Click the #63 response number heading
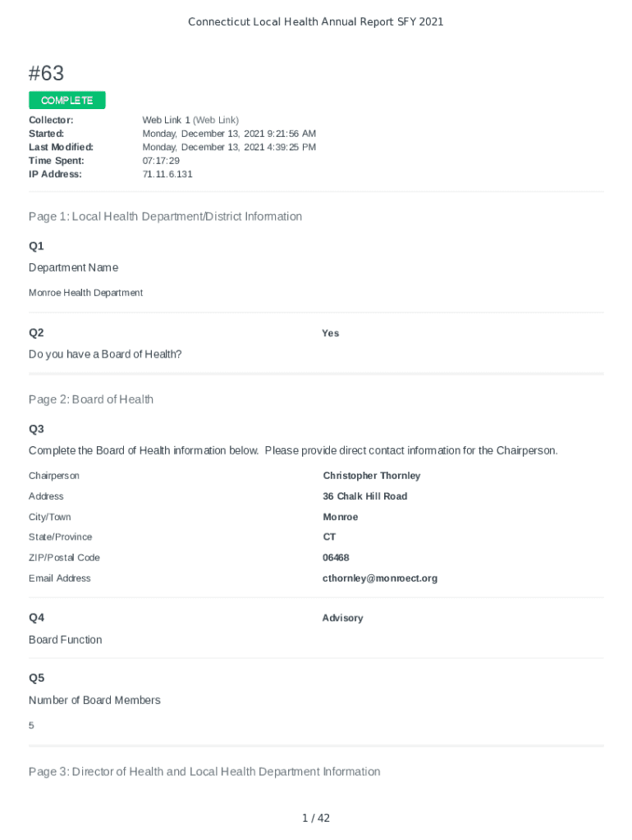This screenshot has width=632, height=840. pos(47,73)
